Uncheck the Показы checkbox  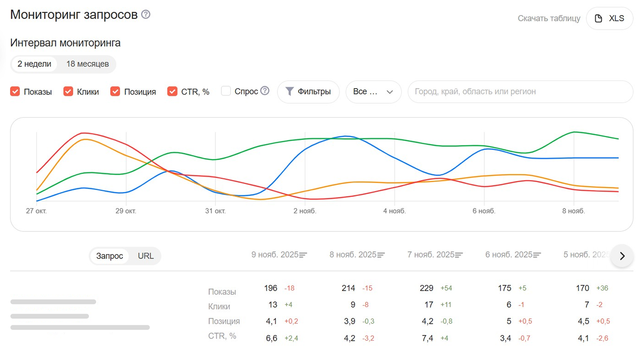(x=15, y=91)
